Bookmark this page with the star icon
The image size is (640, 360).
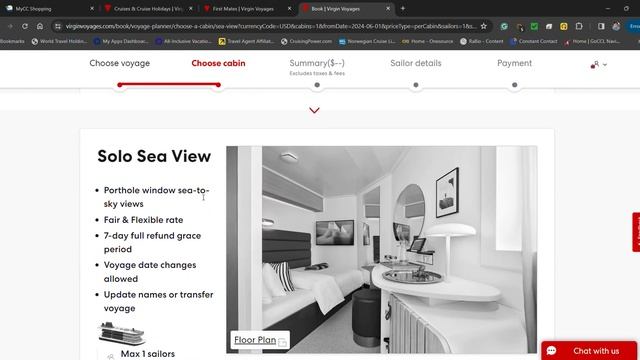(x=484, y=26)
